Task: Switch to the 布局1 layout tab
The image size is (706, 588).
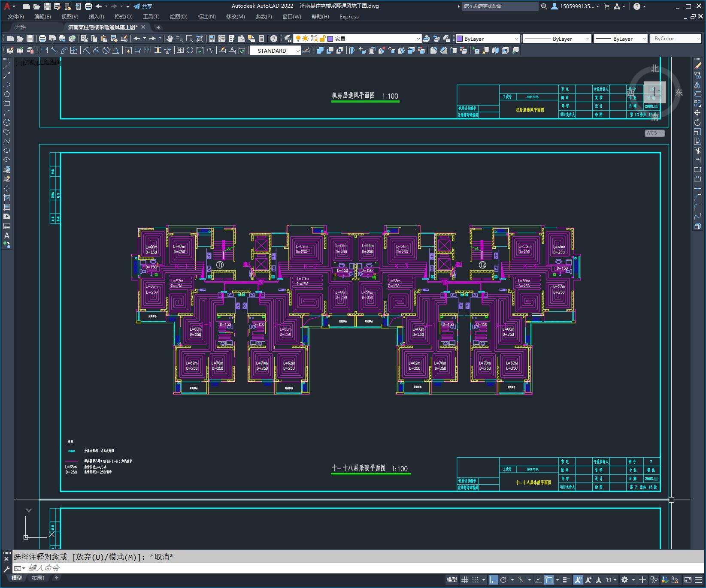Action: 38,578
